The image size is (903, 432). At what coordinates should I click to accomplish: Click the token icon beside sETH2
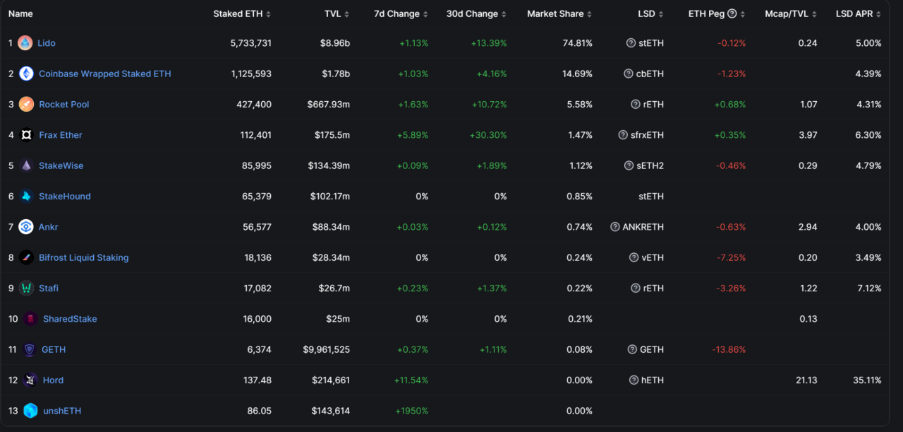click(x=629, y=166)
